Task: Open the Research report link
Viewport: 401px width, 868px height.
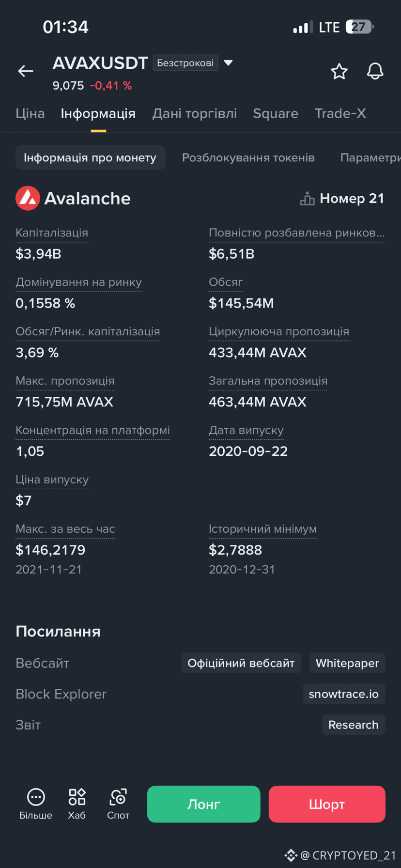Action: point(354,725)
